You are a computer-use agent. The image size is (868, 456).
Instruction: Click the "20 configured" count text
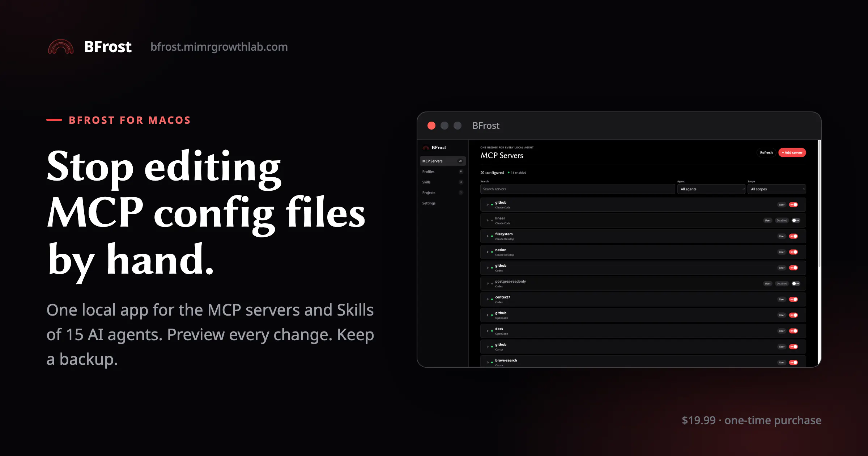(492, 173)
